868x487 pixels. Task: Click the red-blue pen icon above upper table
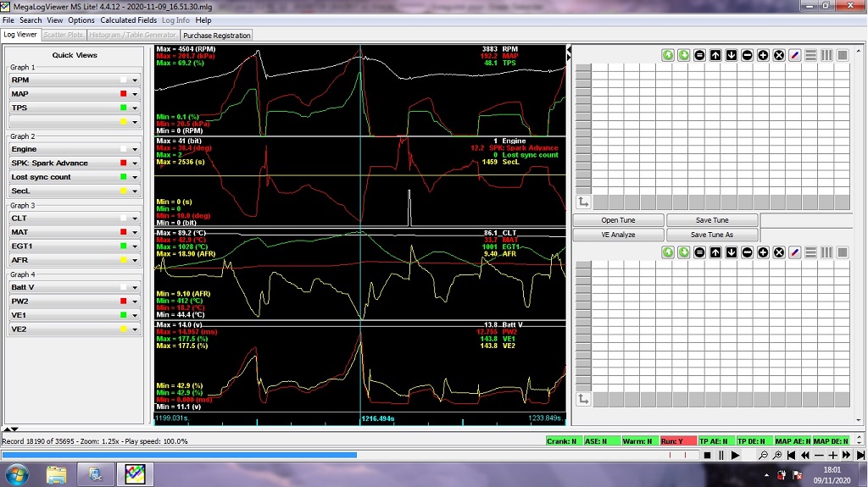pyautogui.click(x=794, y=55)
